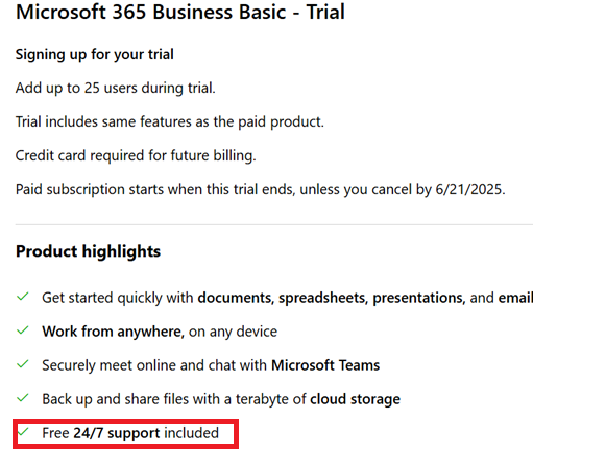Click the bold 'Work from anywhere' text
The height and width of the screenshot is (469, 611).
click(113, 332)
